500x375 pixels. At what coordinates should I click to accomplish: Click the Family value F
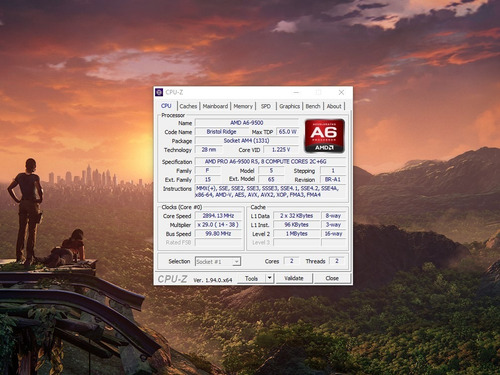207,171
